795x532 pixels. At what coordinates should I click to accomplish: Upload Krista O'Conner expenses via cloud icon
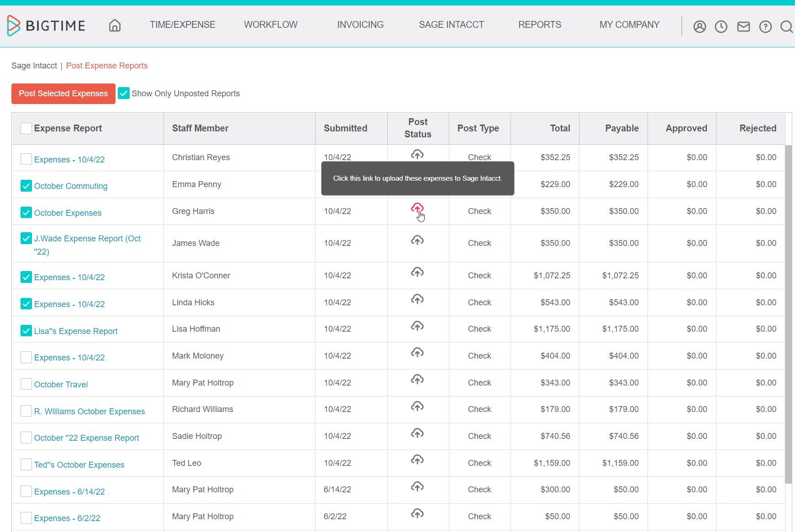(417, 272)
